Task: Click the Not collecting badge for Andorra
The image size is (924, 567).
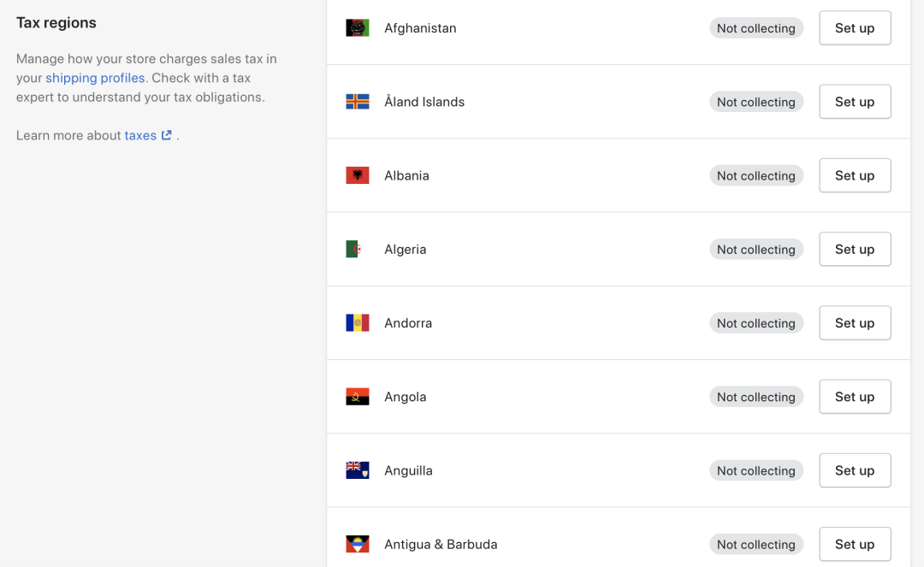Action: point(756,323)
